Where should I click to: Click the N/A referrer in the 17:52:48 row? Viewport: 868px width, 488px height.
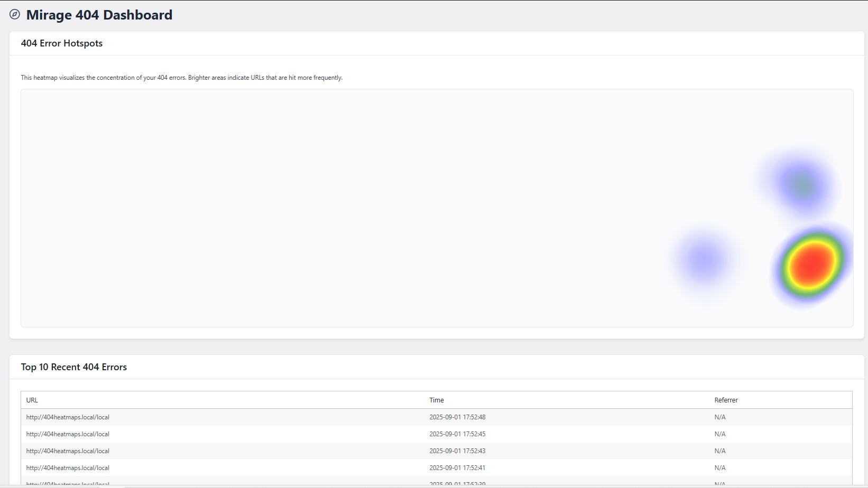pyautogui.click(x=720, y=417)
